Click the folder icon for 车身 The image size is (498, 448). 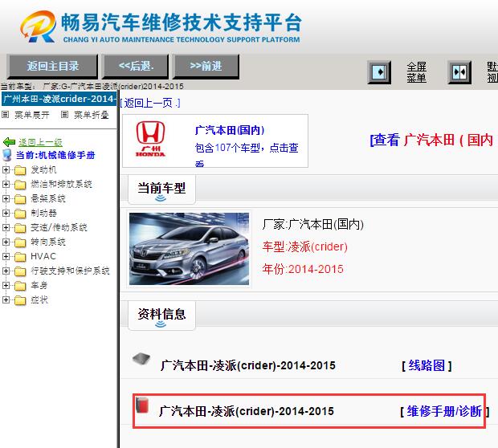tap(20, 286)
